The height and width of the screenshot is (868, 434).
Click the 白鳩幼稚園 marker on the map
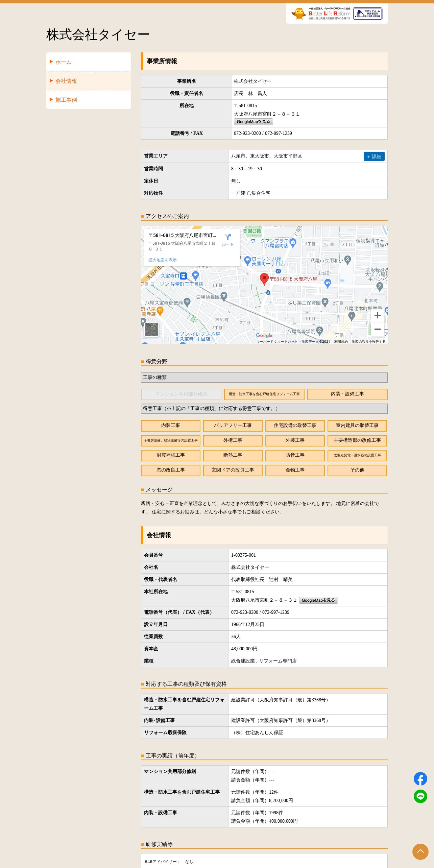[x=224, y=296]
